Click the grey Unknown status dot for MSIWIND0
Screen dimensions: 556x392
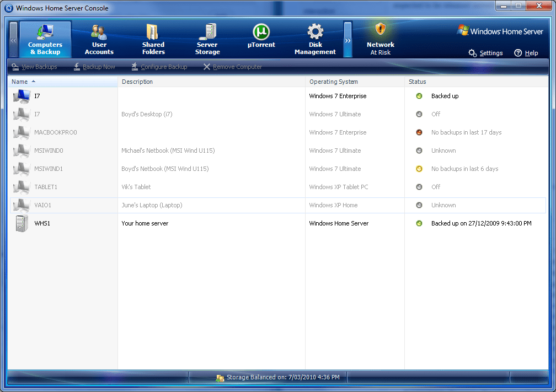tap(419, 151)
